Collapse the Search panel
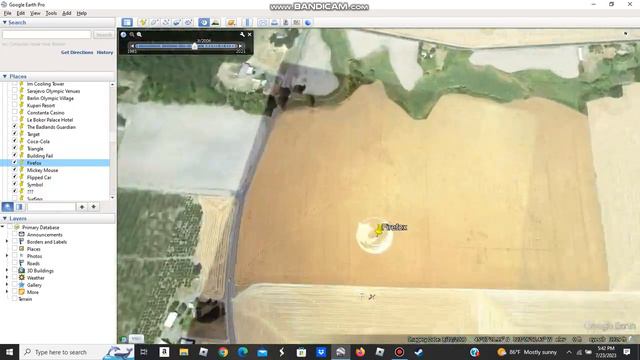 (x=4, y=22)
